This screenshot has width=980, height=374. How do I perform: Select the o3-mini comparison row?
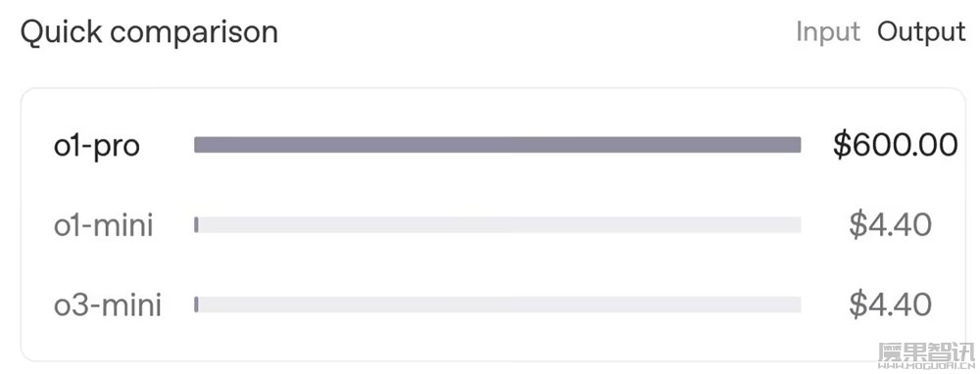[x=494, y=304]
